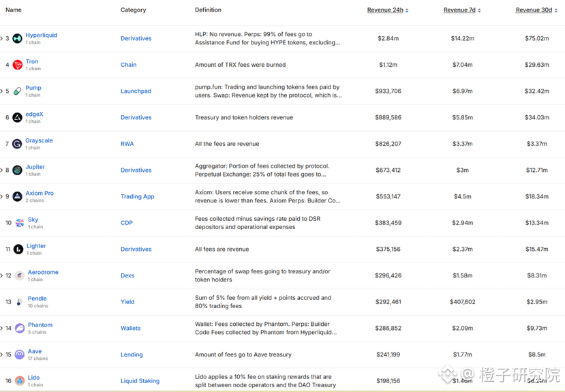Screen dimensions: 565x392
Task: Click the Hyperliquid protocol logo icon
Action: point(17,38)
